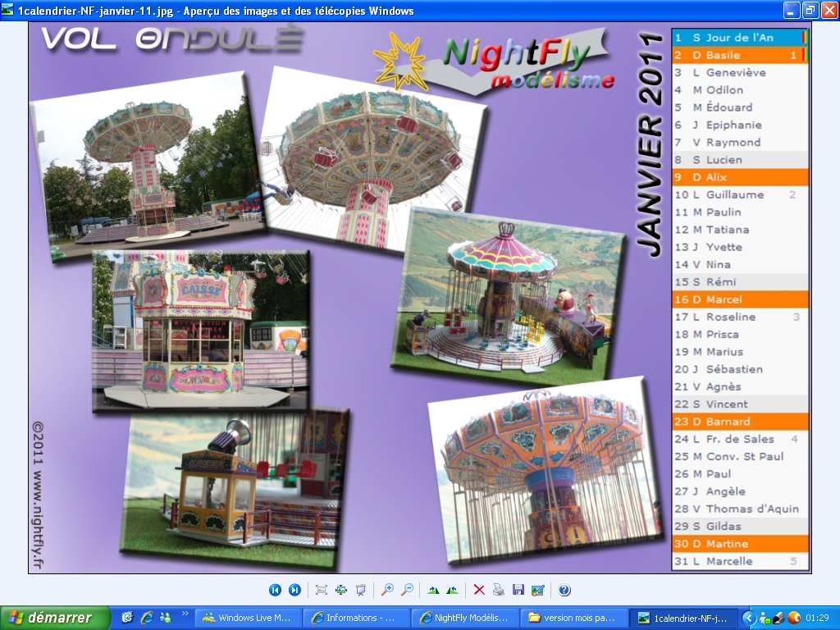
Task: Click the floppy disk copy-to icon
Action: (x=518, y=590)
